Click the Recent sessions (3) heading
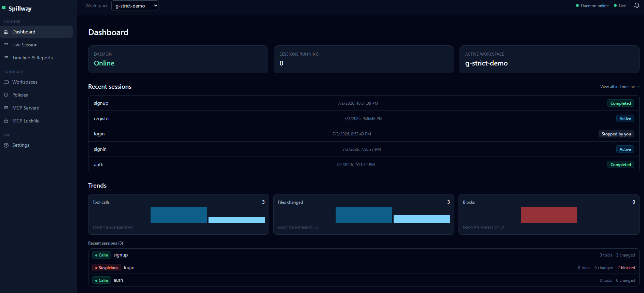 click(106, 243)
